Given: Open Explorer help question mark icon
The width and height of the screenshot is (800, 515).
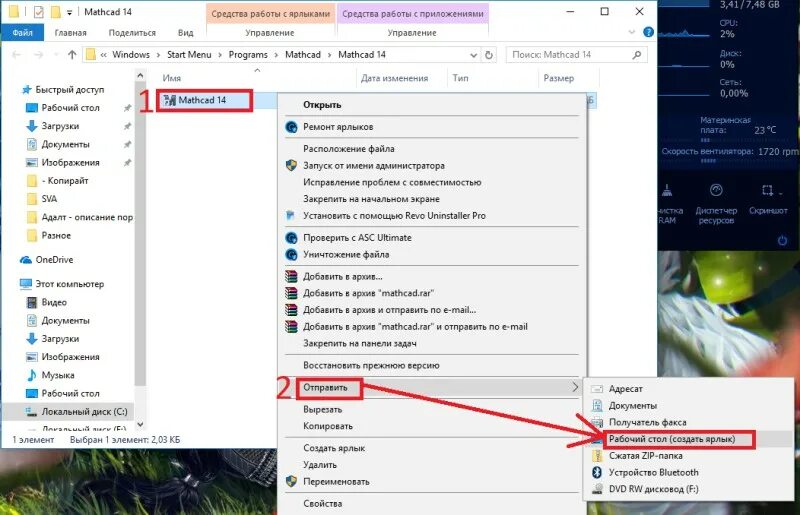Looking at the screenshot, I should point(648,32).
